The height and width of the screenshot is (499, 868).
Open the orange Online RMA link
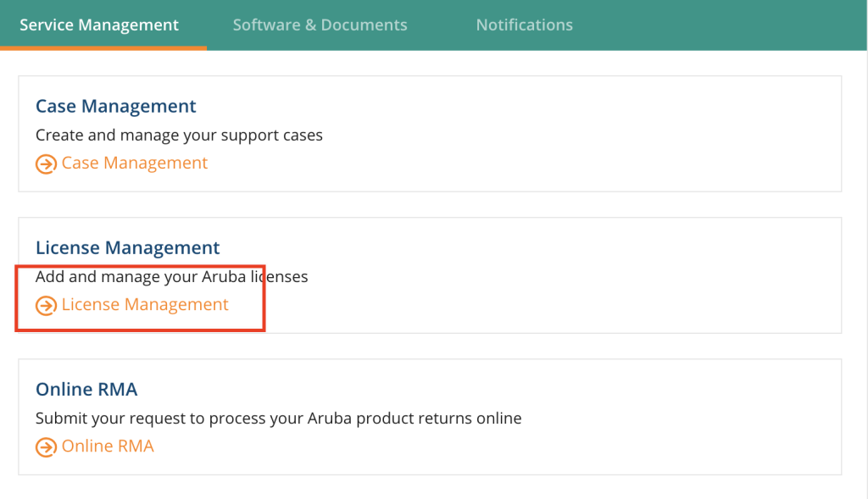108,446
